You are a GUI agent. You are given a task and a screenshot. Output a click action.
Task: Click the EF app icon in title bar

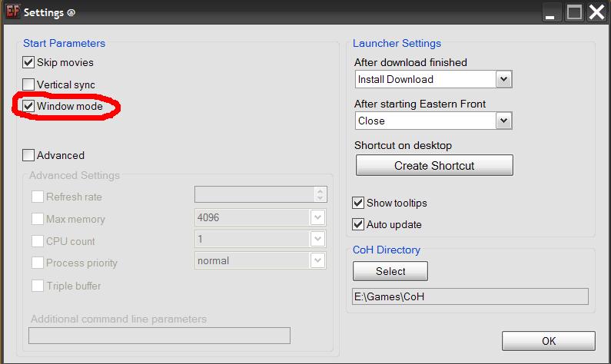point(12,11)
